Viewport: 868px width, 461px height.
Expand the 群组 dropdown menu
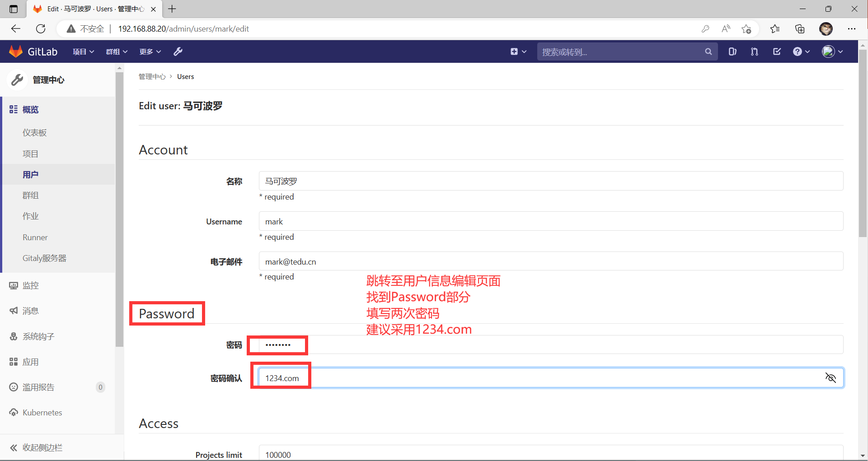(x=117, y=51)
